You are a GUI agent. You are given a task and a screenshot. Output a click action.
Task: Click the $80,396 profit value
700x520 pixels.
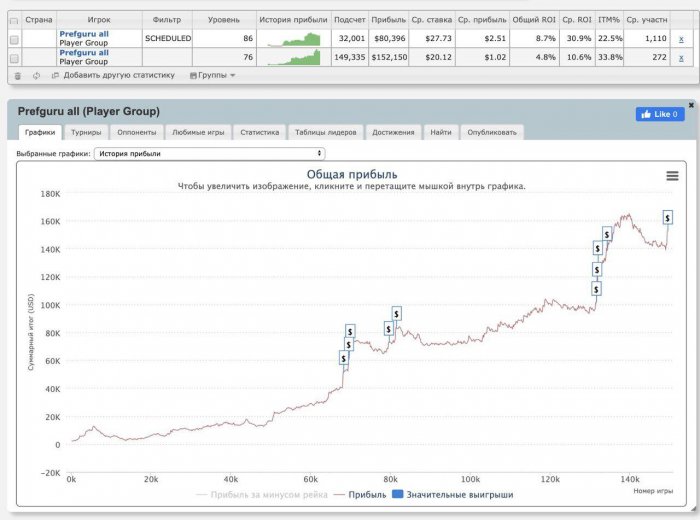pos(390,38)
